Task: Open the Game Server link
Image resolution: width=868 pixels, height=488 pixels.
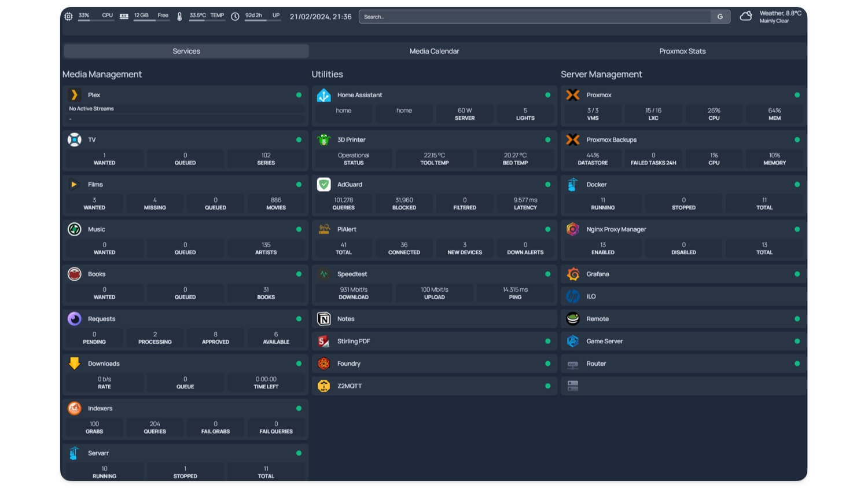Action: tap(605, 342)
